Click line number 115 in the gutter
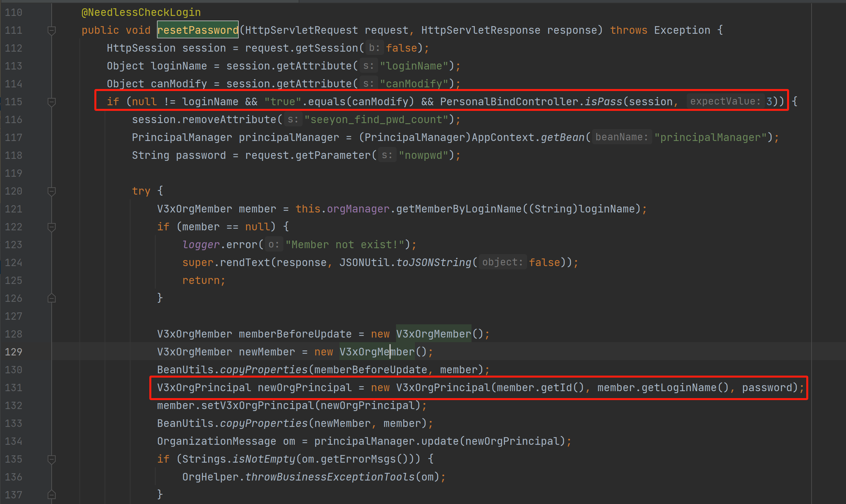Screen dimensions: 846x504 click(x=14, y=102)
